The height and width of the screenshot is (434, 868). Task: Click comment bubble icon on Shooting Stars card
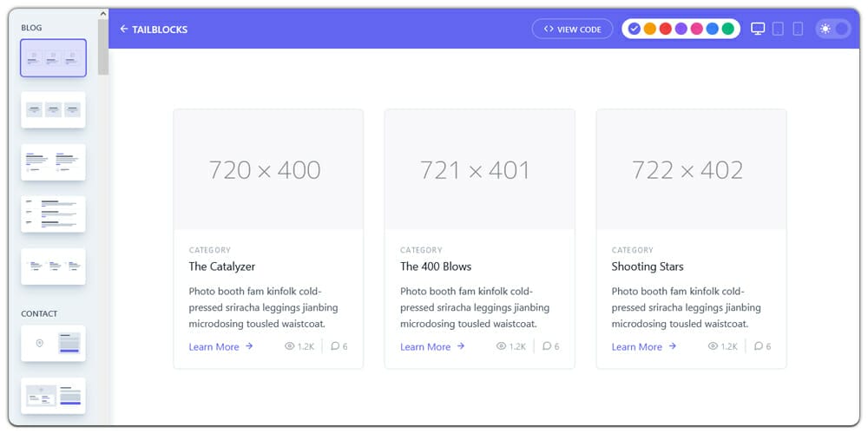coord(759,346)
